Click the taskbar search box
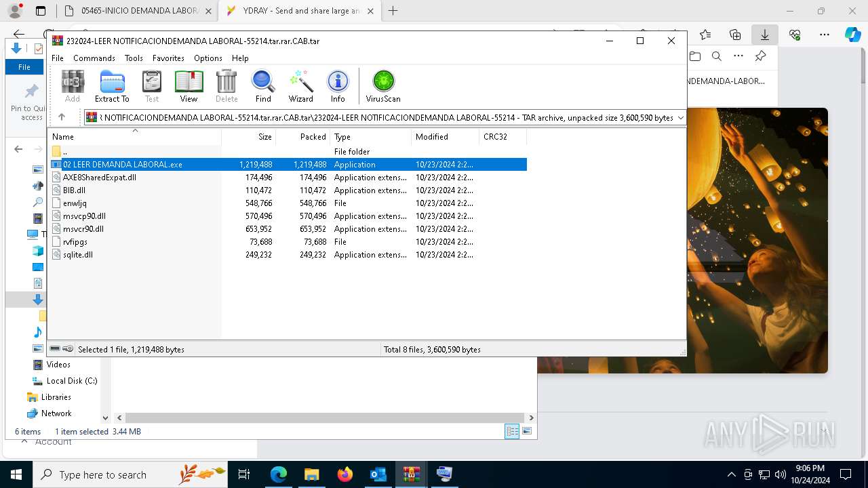 coord(132,474)
